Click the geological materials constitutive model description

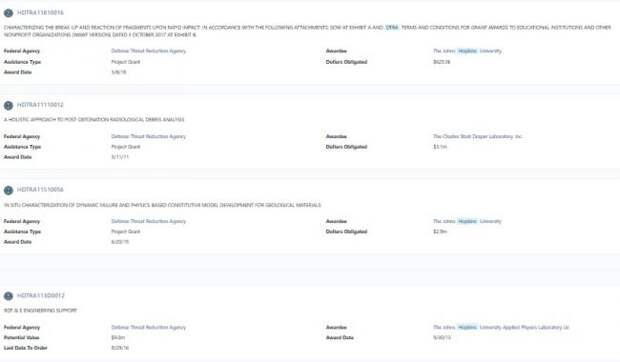click(x=162, y=205)
